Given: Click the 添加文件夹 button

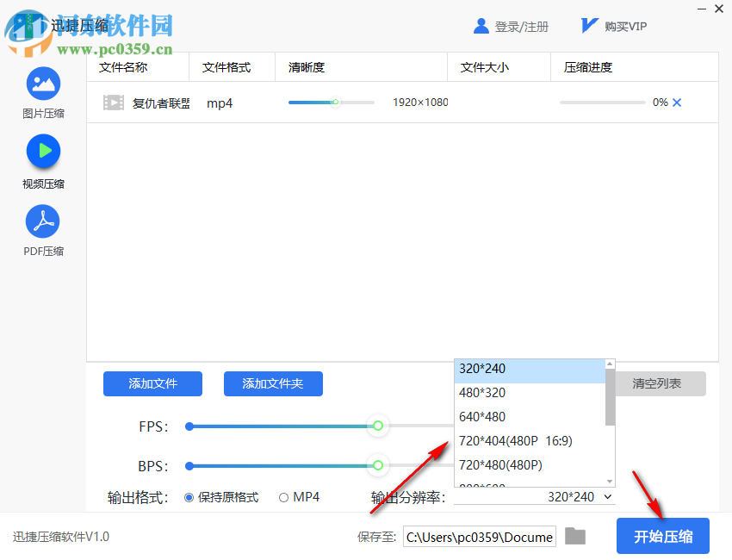Looking at the screenshot, I should click(273, 383).
